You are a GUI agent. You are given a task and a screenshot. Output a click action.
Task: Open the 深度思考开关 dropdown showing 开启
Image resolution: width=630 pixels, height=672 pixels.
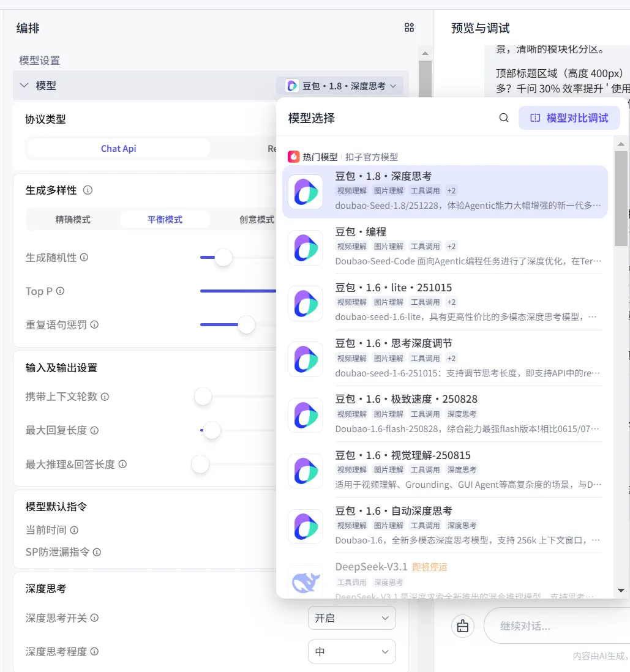tap(351, 618)
